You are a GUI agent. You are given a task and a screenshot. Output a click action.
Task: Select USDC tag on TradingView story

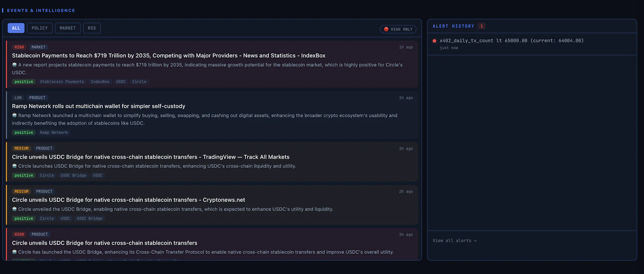click(x=97, y=175)
